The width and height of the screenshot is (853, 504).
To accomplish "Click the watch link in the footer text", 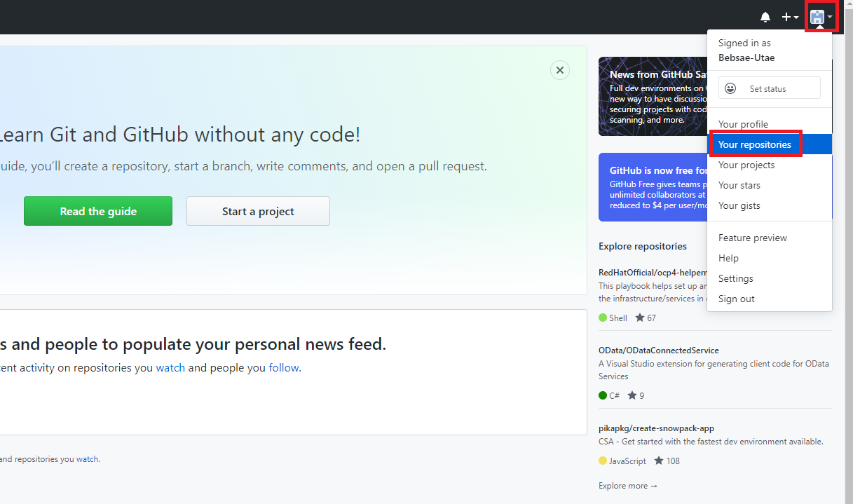I will 87,459.
